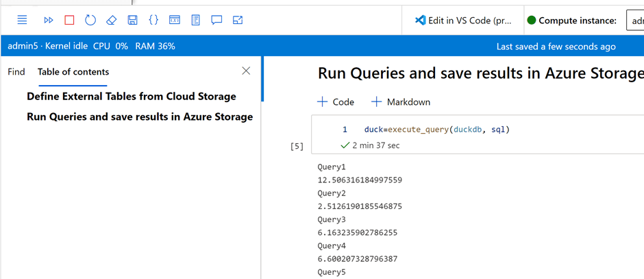Open variable explorer curly braces icon
Image resolution: width=644 pixels, height=279 pixels.
[153, 21]
